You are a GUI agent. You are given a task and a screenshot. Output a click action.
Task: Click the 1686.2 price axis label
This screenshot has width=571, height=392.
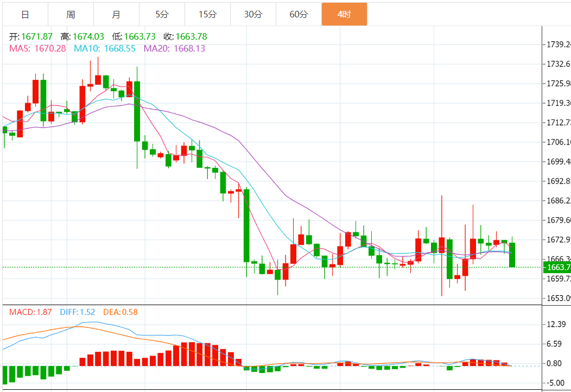pyautogui.click(x=559, y=200)
